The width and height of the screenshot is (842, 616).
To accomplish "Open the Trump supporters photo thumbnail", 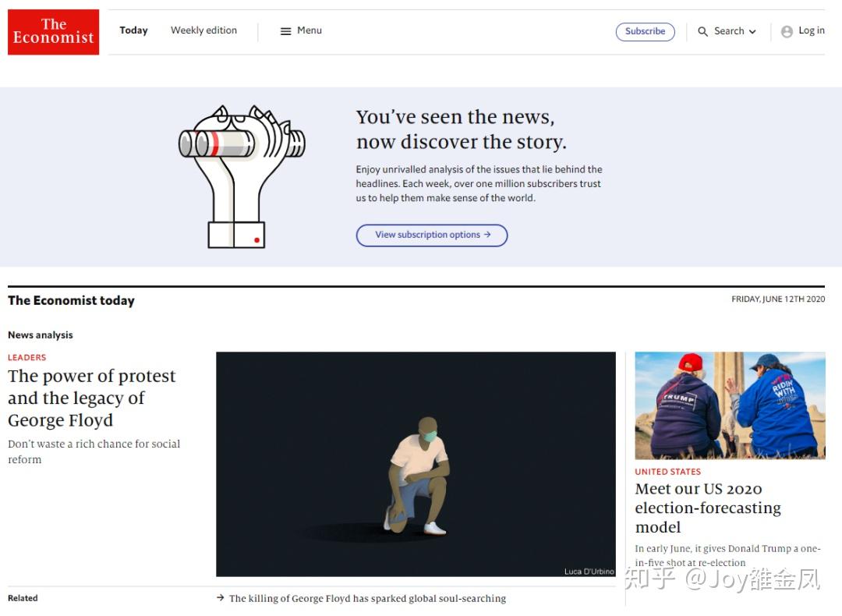I will click(x=730, y=405).
